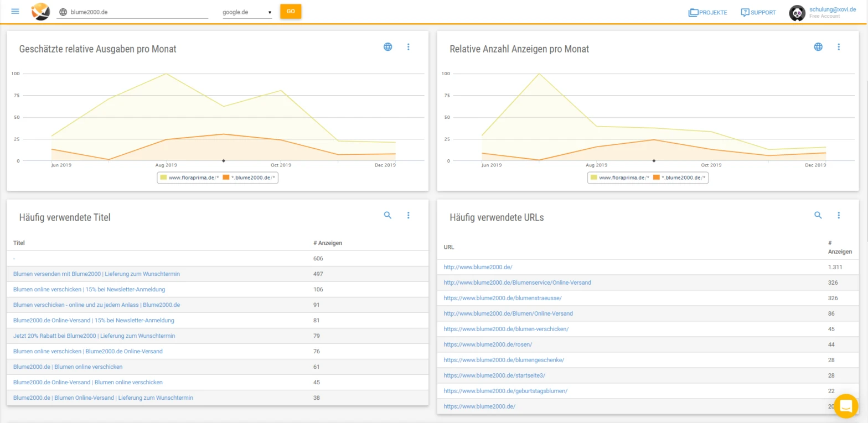Open three-dot menu of Häufig verwendete URLs
The image size is (868, 423).
click(x=839, y=216)
